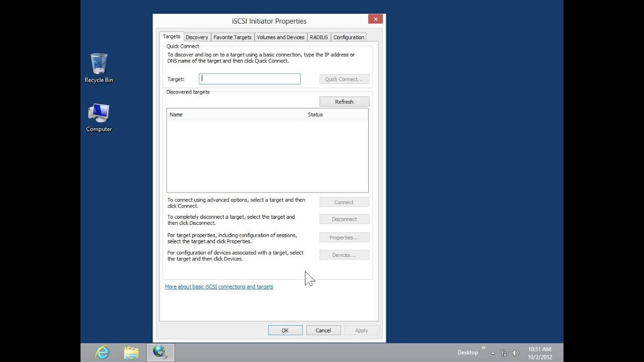Open the Recycle Bin desktop icon
The width and height of the screenshot is (644, 362).
(99, 68)
